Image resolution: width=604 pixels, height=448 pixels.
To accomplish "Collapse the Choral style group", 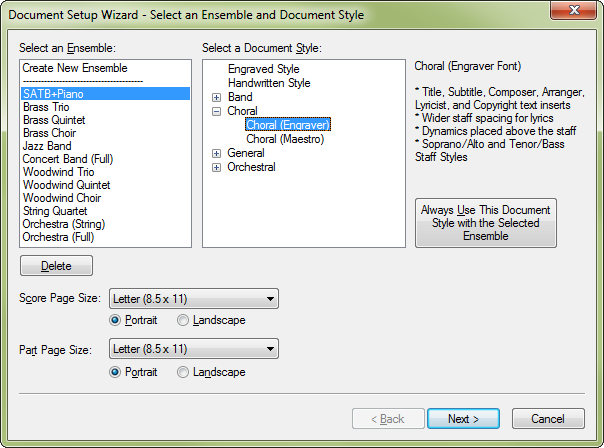I will [216, 111].
